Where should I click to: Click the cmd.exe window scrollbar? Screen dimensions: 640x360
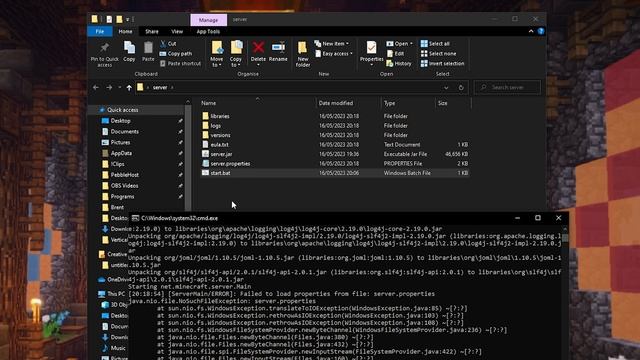[x=565, y=238]
